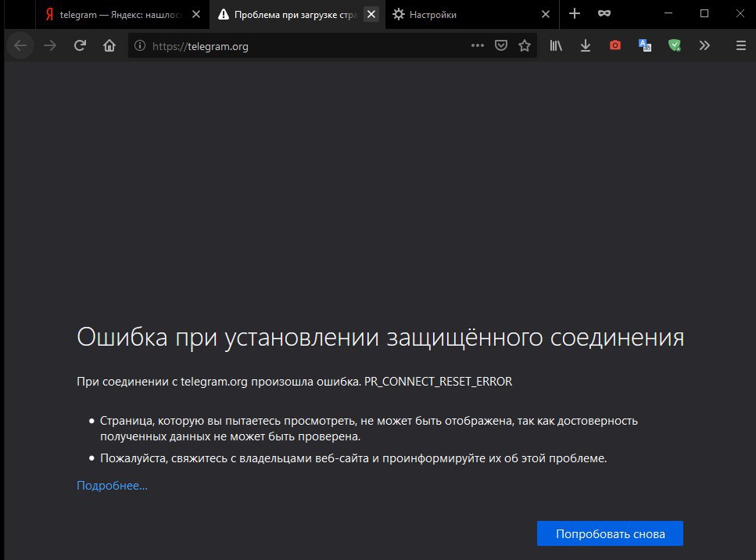Viewport: 756px width, 560px height.
Task: Open the hamburger application menu
Action: (741, 45)
